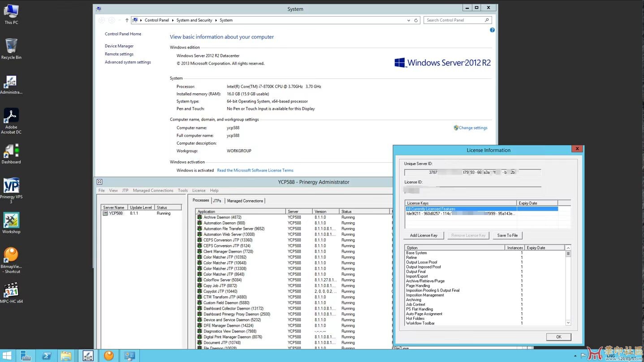Screen dimensions: 644x362
Task: Open the JTP menu
Action: coord(125,190)
